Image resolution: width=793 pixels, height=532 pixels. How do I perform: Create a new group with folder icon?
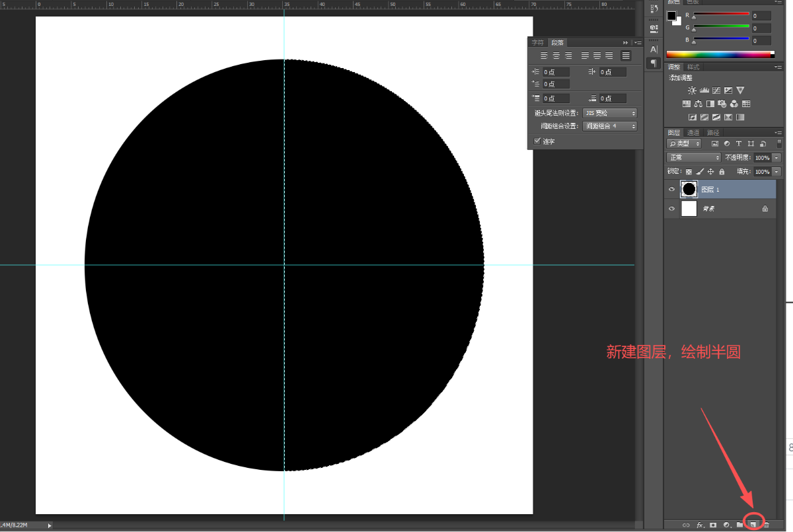pyautogui.click(x=740, y=525)
